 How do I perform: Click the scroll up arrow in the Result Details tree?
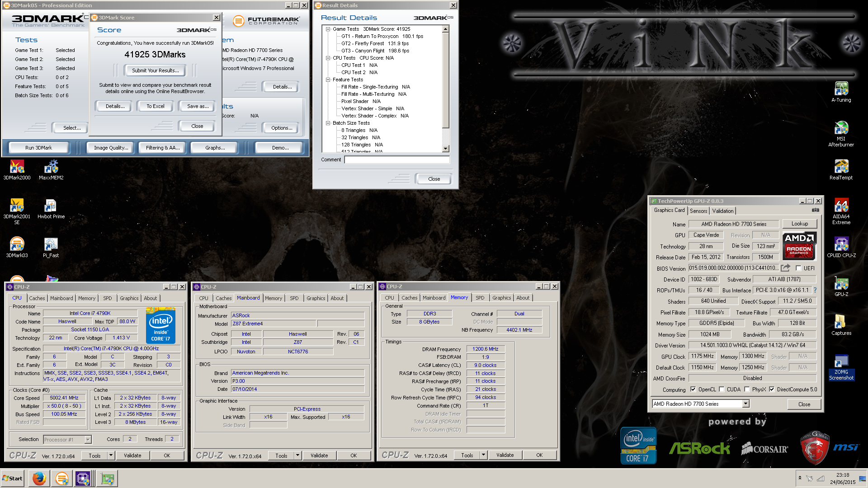click(x=446, y=29)
